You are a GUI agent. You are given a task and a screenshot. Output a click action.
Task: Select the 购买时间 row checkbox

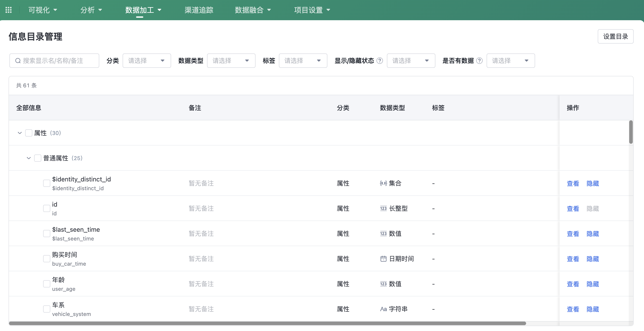47,259
